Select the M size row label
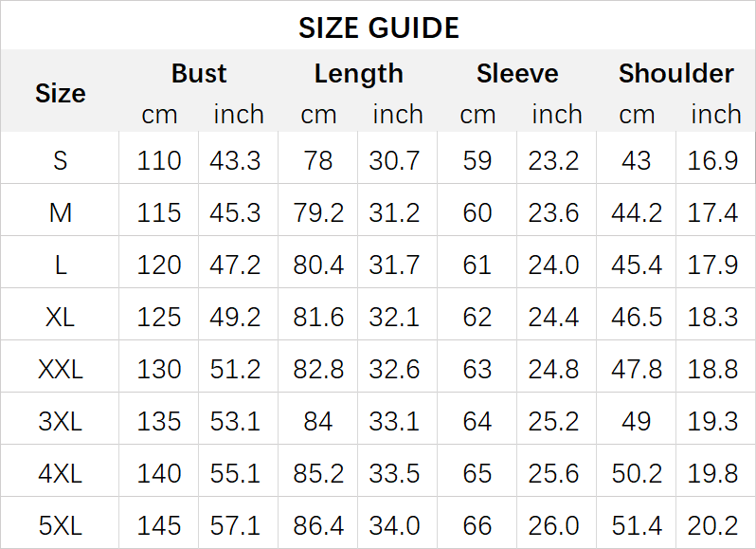Viewport: 756px width, 549px height. (60, 212)
